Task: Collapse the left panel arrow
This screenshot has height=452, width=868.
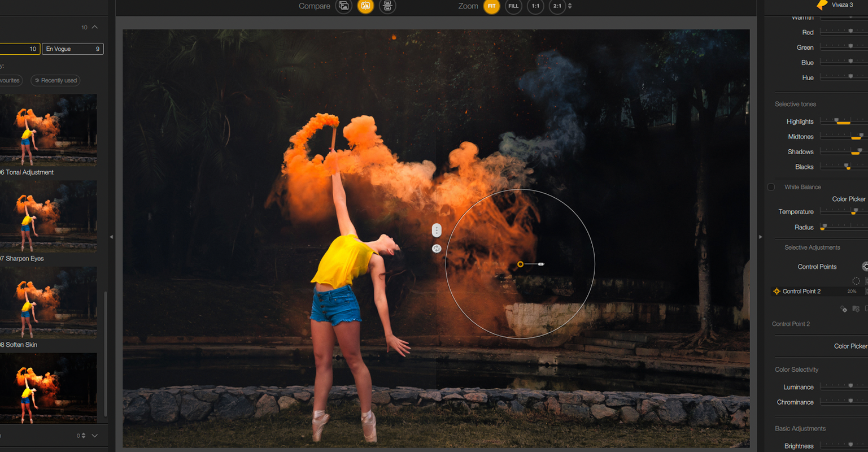Action: pyautogui.click(x=111, y=237)
